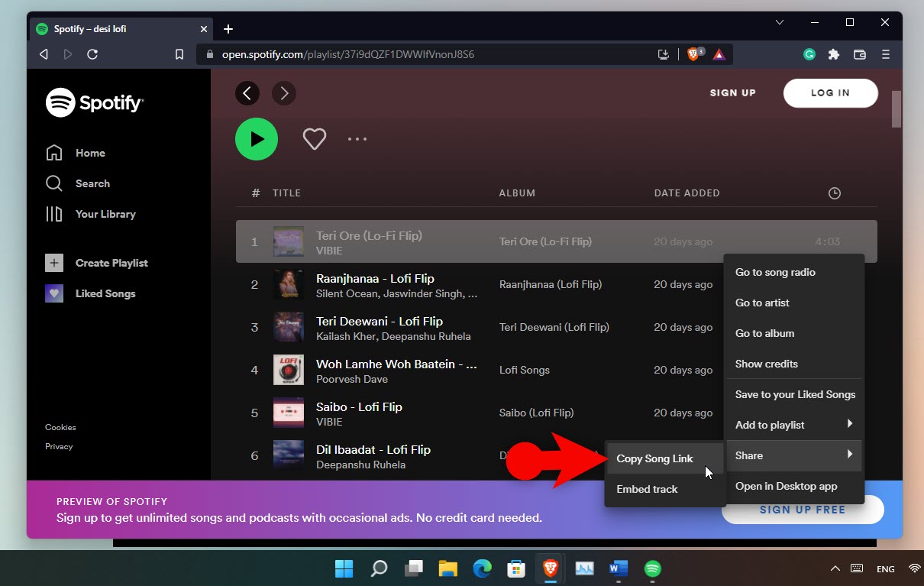The width and height of the screenshot is (924, 586).
Task: Select the Teri Deewani - Lofi Flip title
Action: pyautogui.click(x=380, y=321)
